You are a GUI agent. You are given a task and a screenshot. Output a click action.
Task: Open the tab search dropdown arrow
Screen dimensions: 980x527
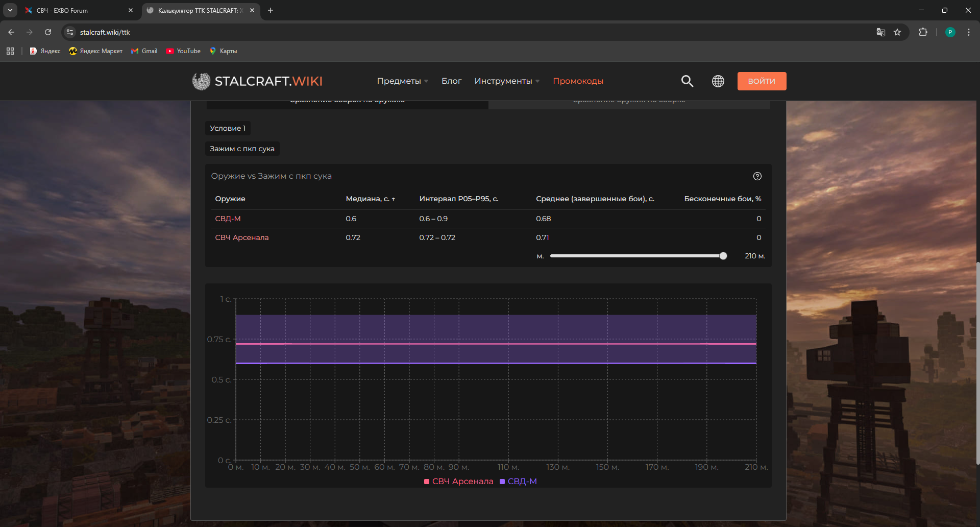(10, 10)
